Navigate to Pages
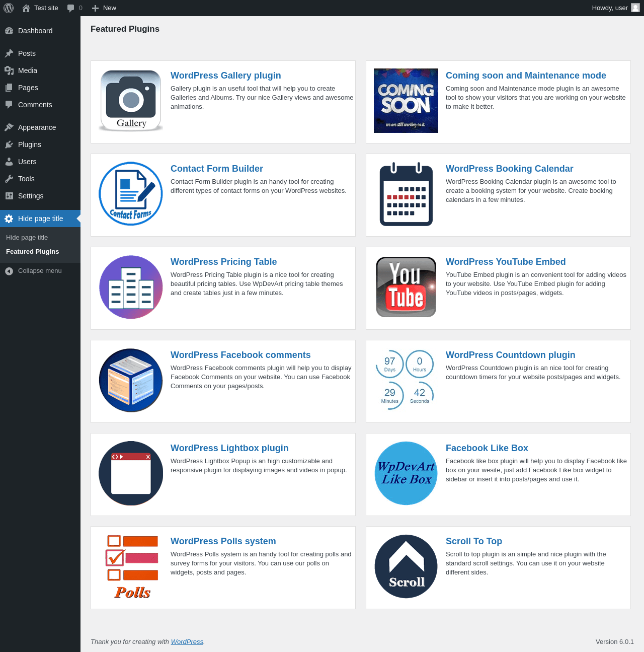Image resolution: width=644 pixels, height=652 pixels. [x=40, y=88]
